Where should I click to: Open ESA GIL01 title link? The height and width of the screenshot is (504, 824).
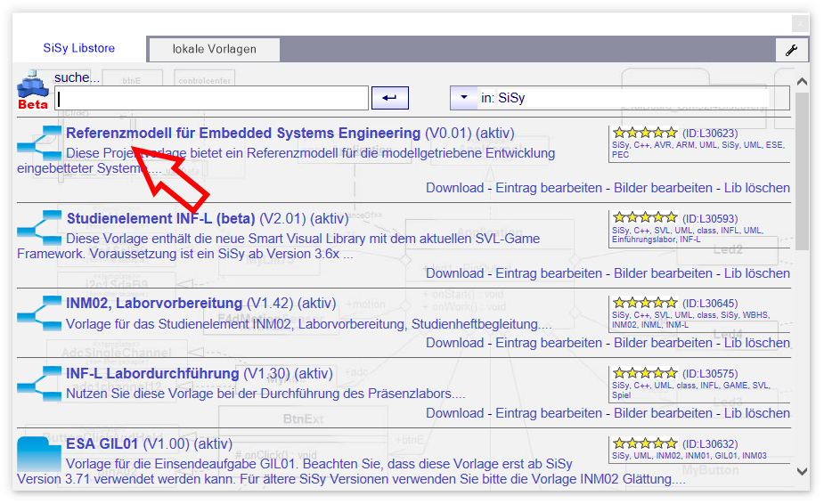[x=102, y=443]
